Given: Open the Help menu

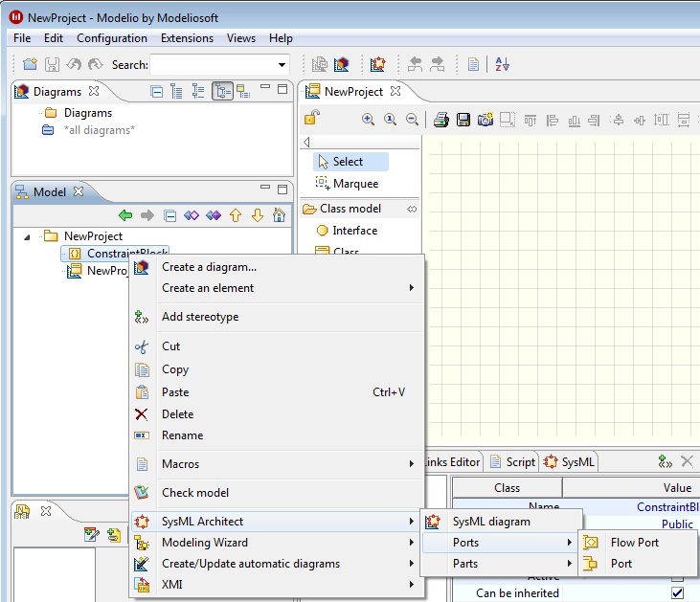Looking at the screenshot, I should point(281,38).
